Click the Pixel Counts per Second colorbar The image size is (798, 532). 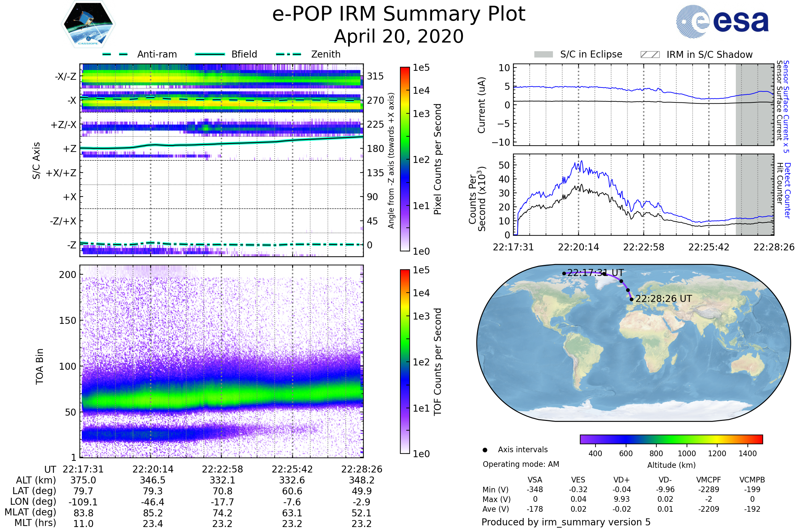point(405,159)
